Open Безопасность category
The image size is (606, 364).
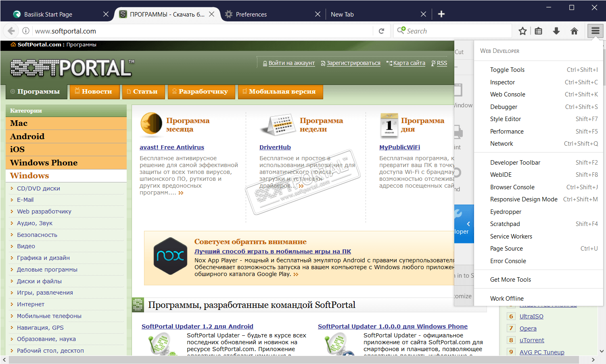coord(37,235)
